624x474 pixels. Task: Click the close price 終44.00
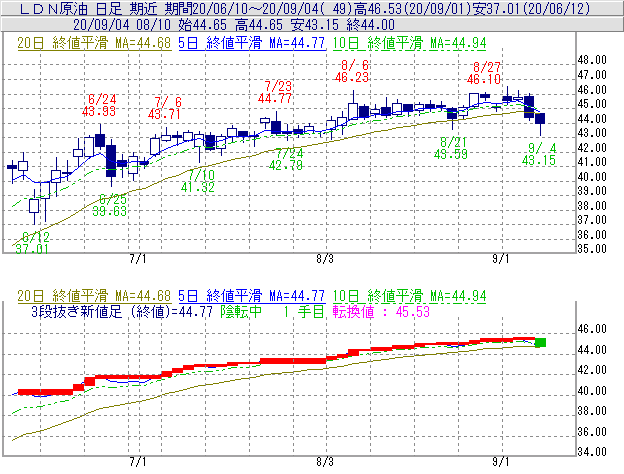(370, 25)
